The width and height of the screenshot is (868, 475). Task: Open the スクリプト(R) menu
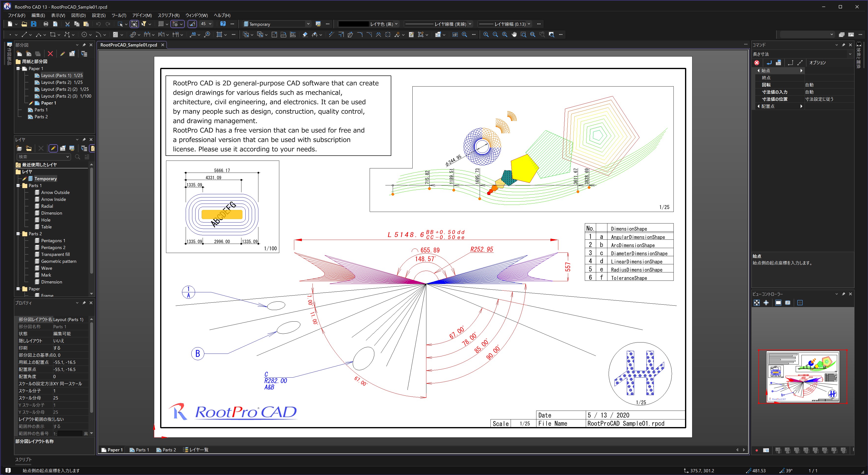click(168, 15)
